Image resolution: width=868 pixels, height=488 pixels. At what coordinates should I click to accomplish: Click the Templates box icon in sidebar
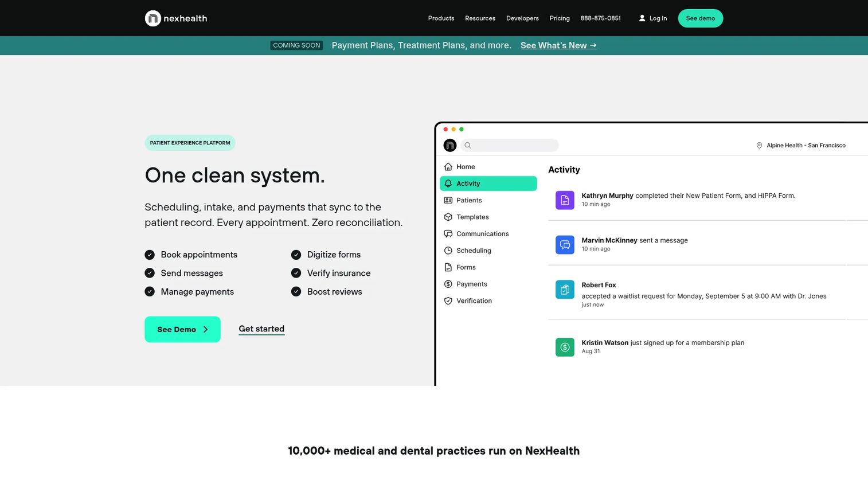pyautogui.click(x=448, y=217)
